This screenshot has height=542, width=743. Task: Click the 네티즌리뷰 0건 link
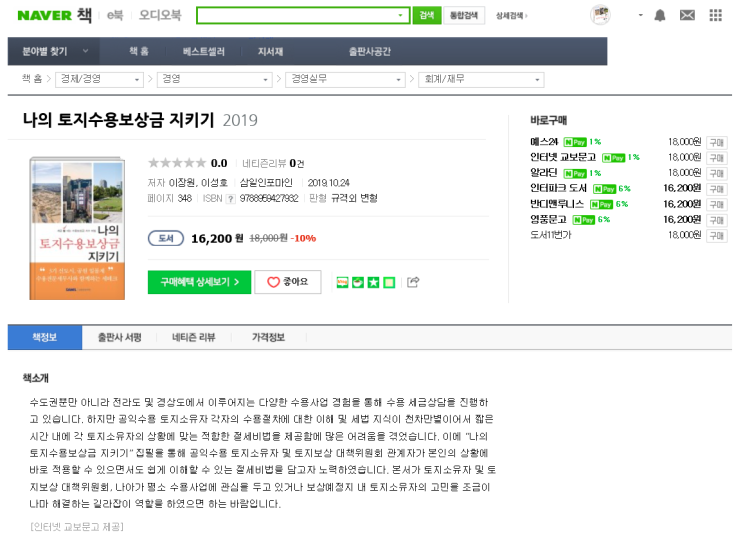(x=273, y=163)
